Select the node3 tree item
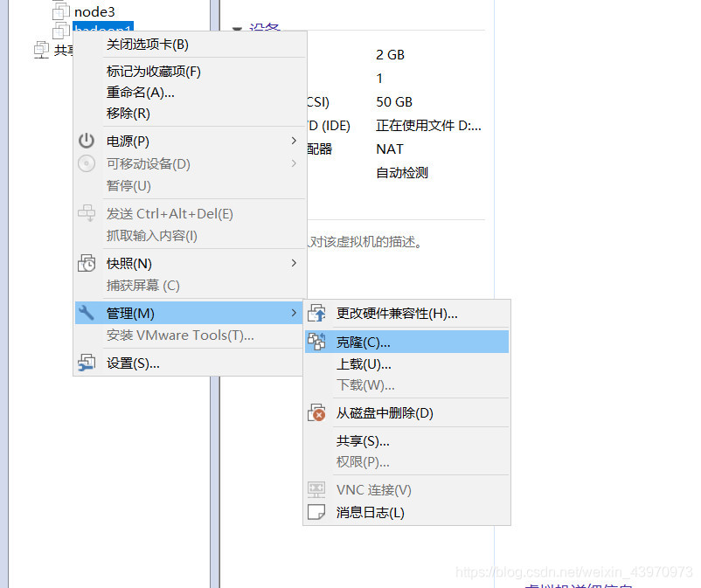Screen dimensions: 701x588 tap(94, 11)
